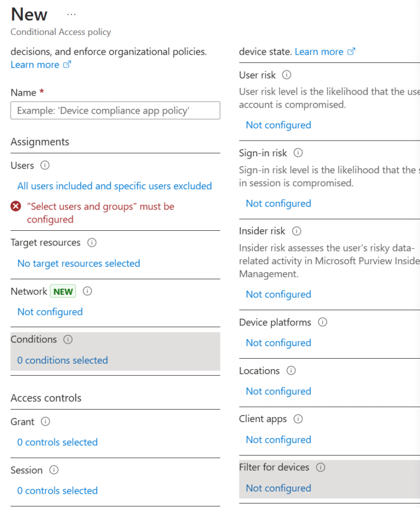This screenshot has height=508, width=420.
Task: Click the Client apps info icon
Action: [x=297, y=419]
